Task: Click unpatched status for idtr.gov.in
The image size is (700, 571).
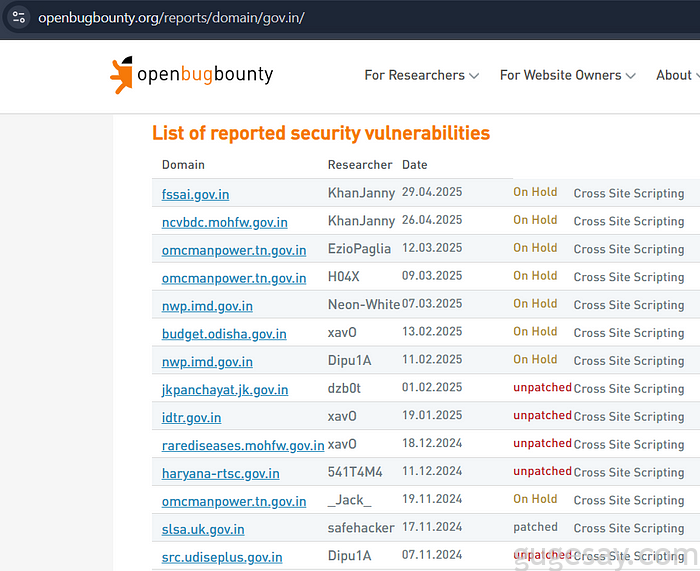Action: 542,415
